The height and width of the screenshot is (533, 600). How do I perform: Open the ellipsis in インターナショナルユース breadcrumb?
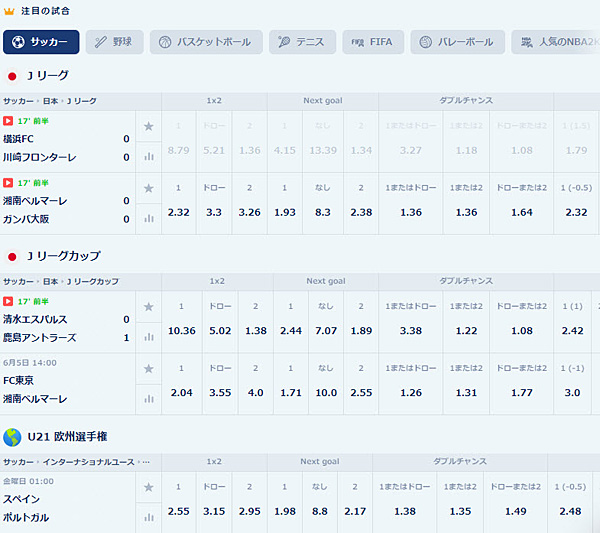[x=146, y=462]
